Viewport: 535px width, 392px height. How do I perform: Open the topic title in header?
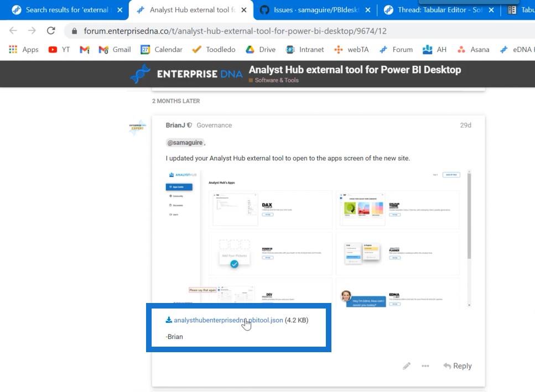point(355,70)
